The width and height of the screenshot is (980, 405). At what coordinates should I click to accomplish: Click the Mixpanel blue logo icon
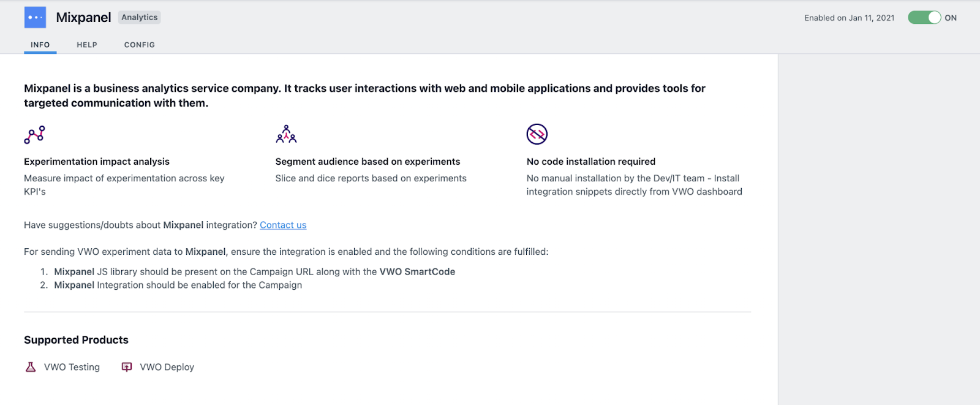(35, 17)
